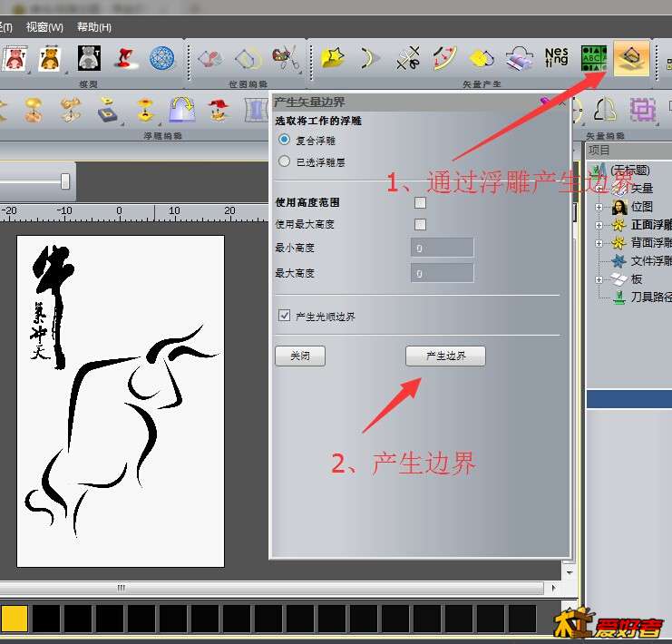The image size is (672, 644).
Task: Click the 最大高度 input field
Action: click(x=442, y=273)
